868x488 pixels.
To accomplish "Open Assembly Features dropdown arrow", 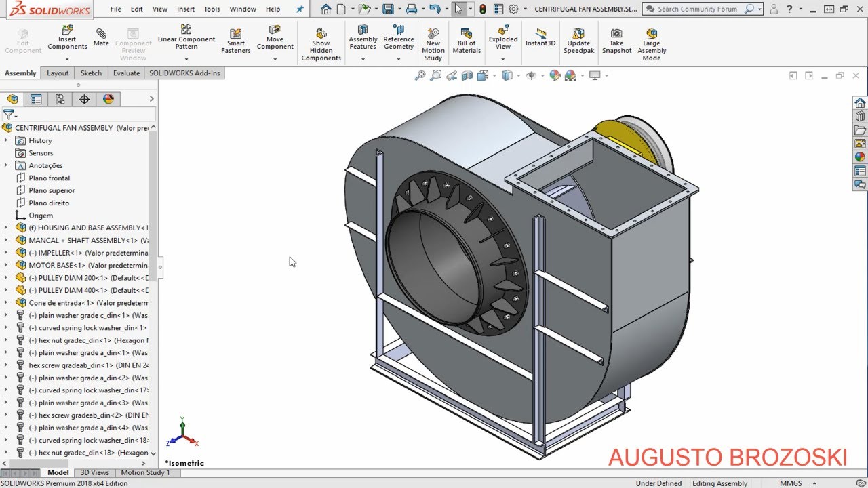I will (x=363, y=59).
